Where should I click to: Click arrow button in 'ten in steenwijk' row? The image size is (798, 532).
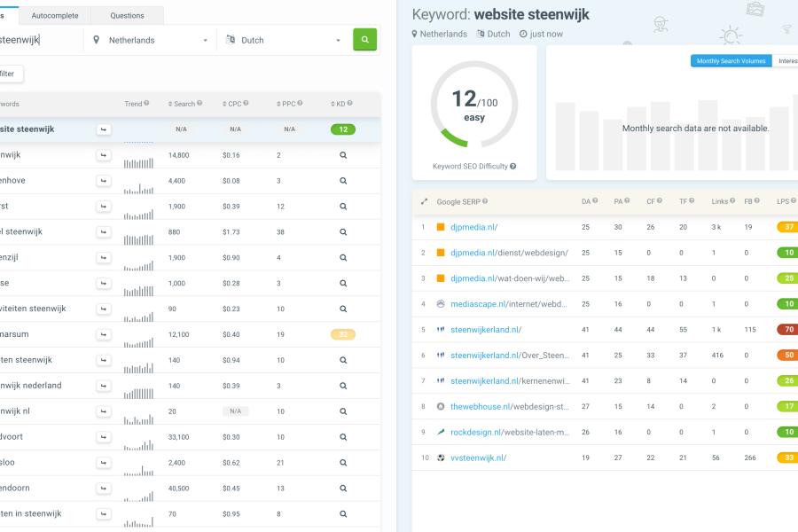[x=104, y=514]
